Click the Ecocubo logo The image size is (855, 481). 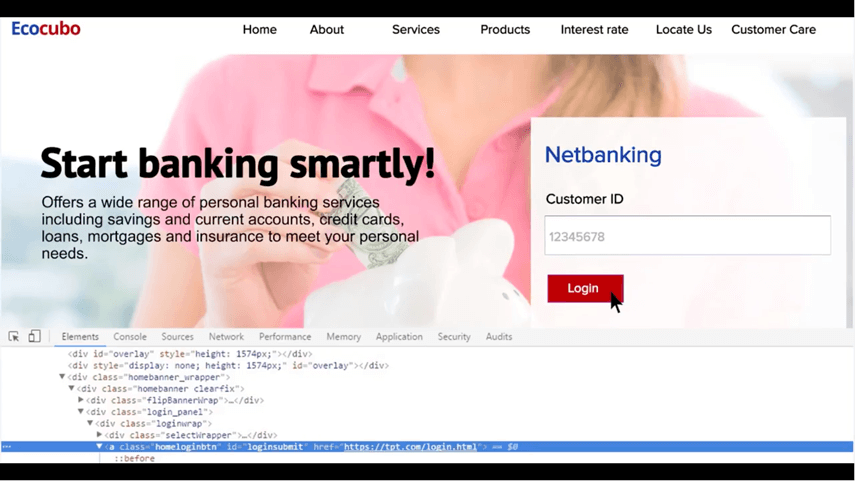pos(46,28)
